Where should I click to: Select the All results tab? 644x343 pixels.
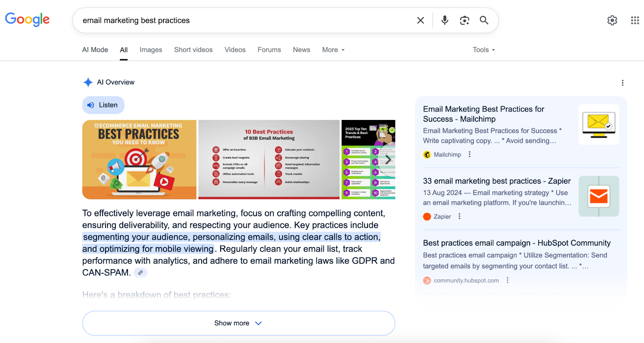(x=124, y=50)
